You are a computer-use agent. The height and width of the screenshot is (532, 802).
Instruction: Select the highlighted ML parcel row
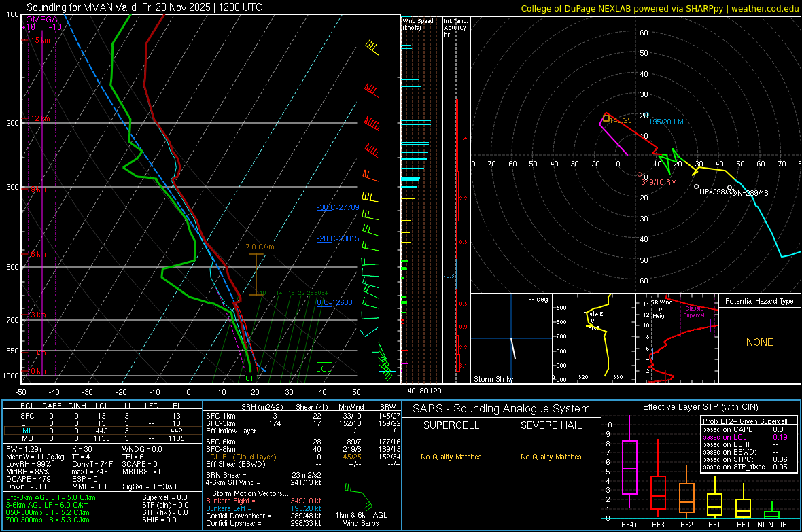tap(102, 431)
